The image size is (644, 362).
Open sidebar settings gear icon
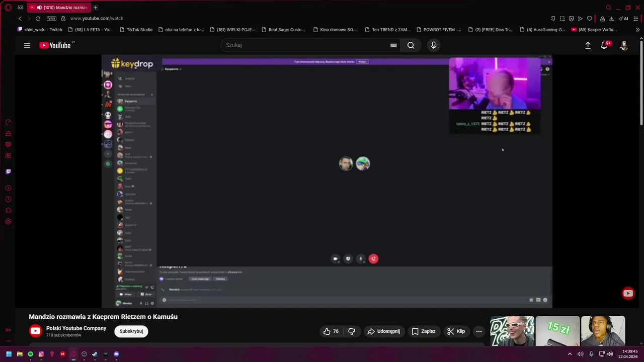[x=8, y=222]
